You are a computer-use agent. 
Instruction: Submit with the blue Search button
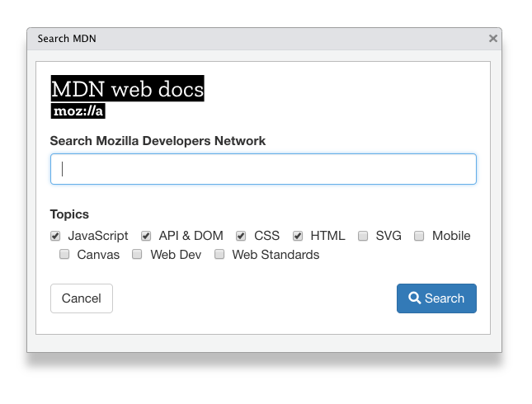click(436, 298)
